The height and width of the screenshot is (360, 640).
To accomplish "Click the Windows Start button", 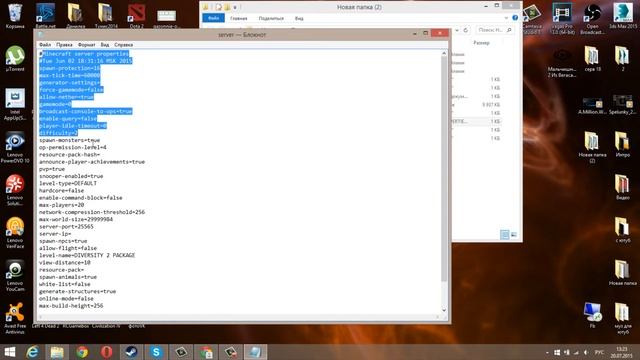I will coord(10,352).
